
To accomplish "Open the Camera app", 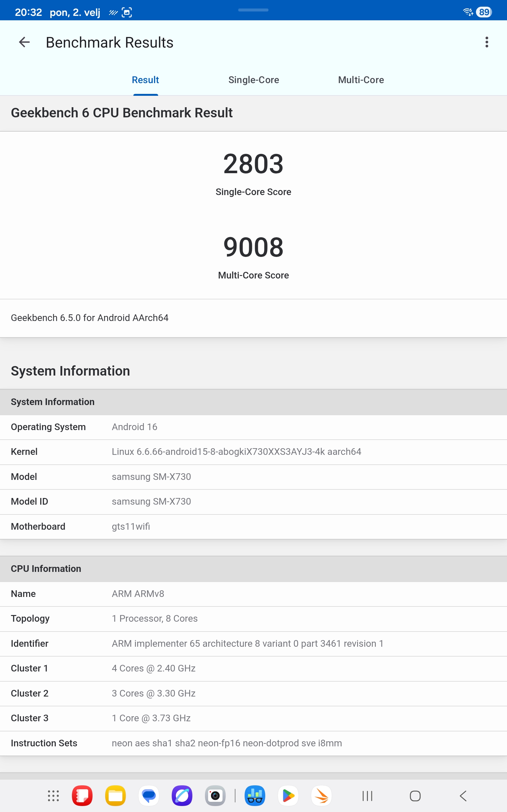I will coord(215,796).
